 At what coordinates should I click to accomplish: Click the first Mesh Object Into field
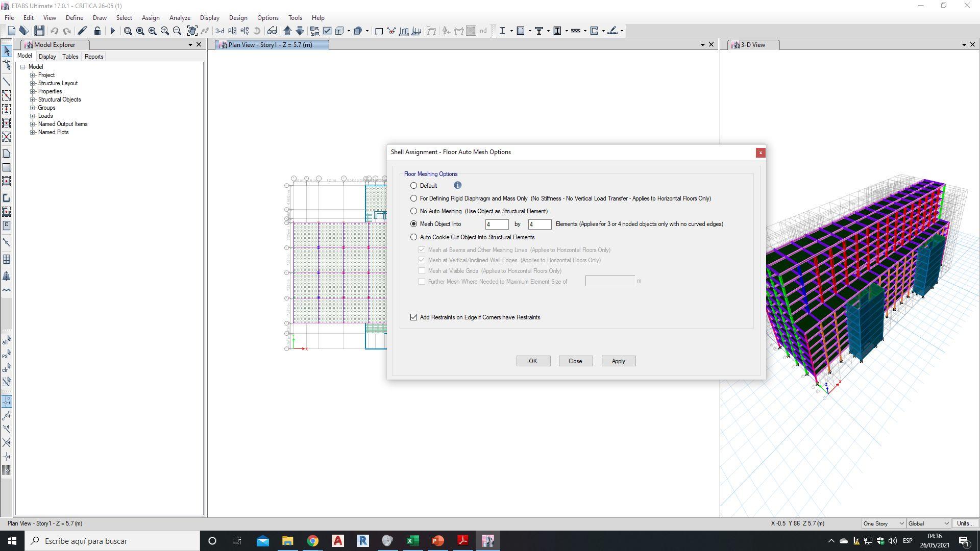point(496,224)
